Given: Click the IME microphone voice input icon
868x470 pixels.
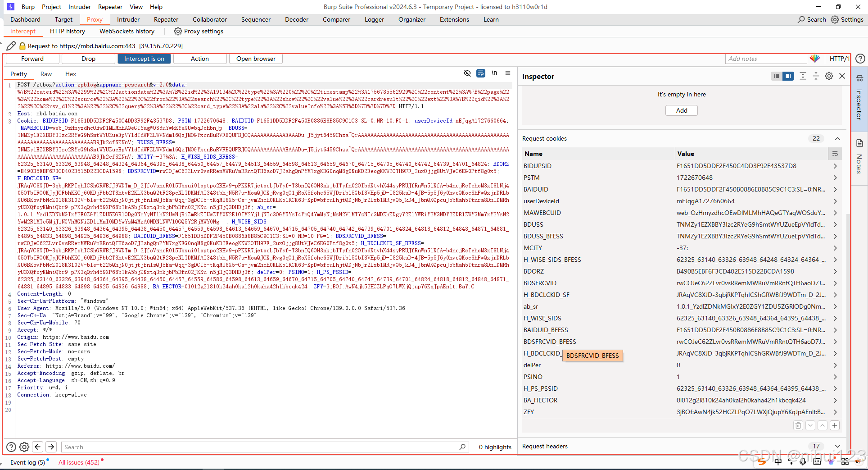Looking at the screenshot, I should 803,461.
